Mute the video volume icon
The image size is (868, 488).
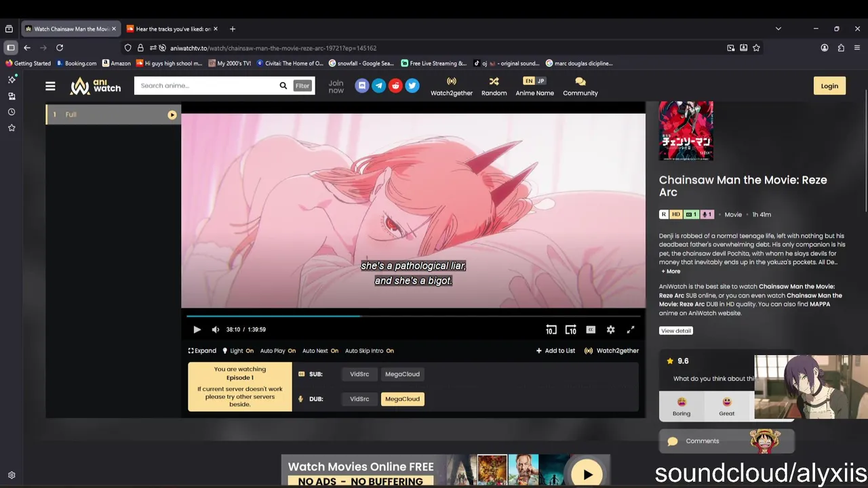pos(216,329)
